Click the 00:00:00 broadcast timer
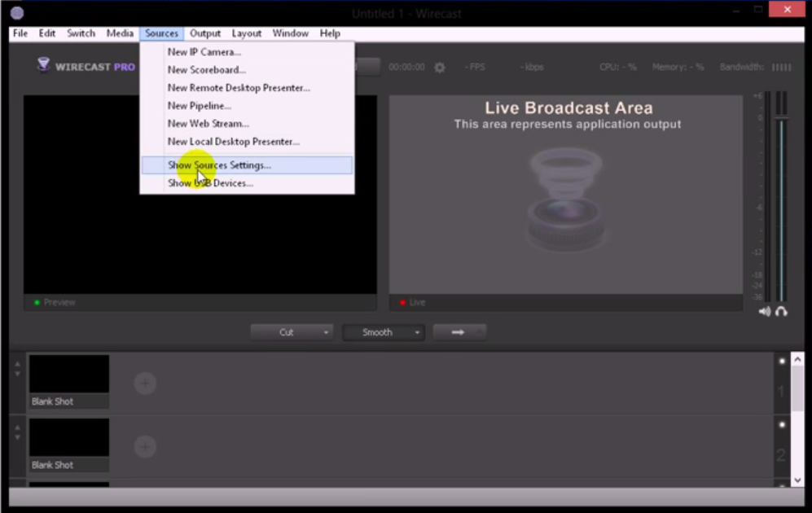The height and width of the screenshot is (513, 812). pyautogui.click(x=406, y=68)
